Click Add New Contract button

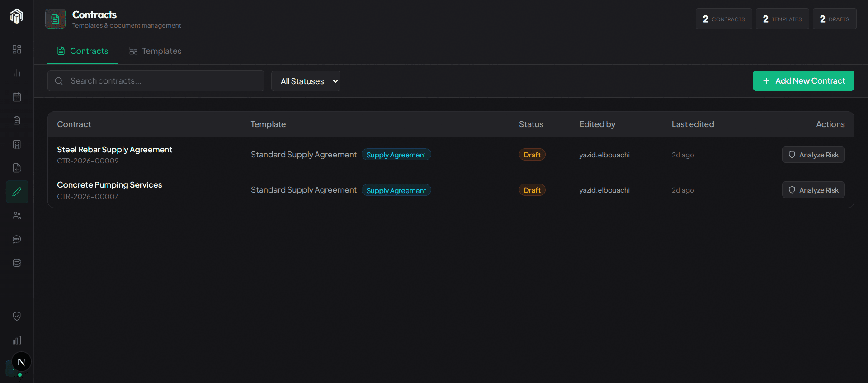pyautogui.click(x=803, y=81)
